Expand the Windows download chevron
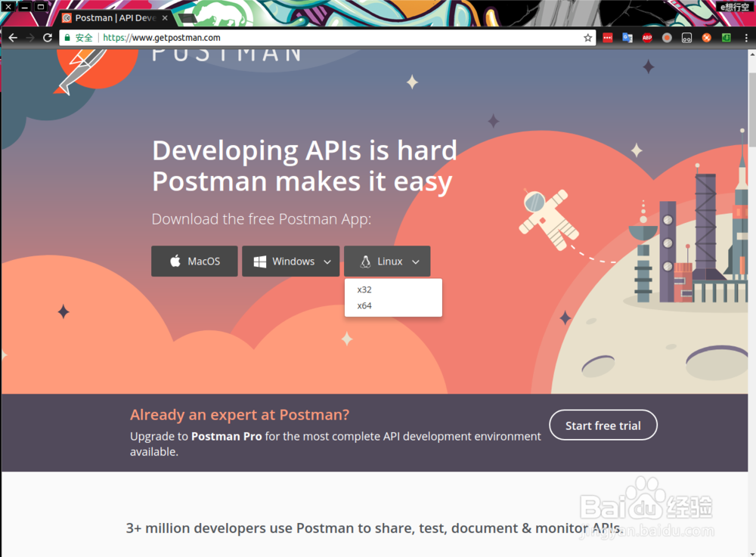 tap(327, 261)
